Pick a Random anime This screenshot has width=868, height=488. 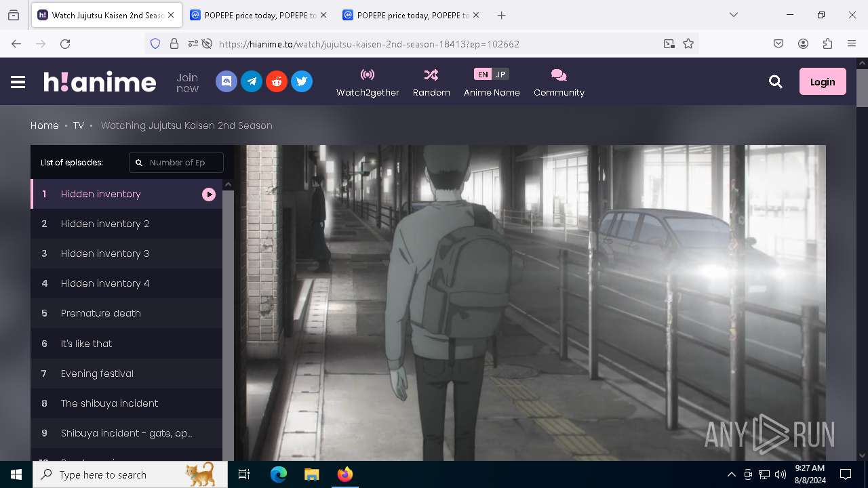coord(431,83)
